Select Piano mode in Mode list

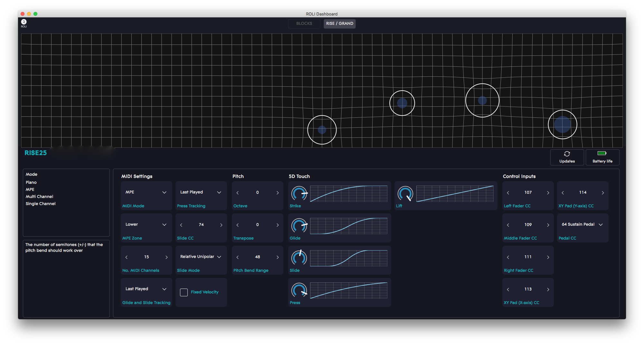[31, 182]
